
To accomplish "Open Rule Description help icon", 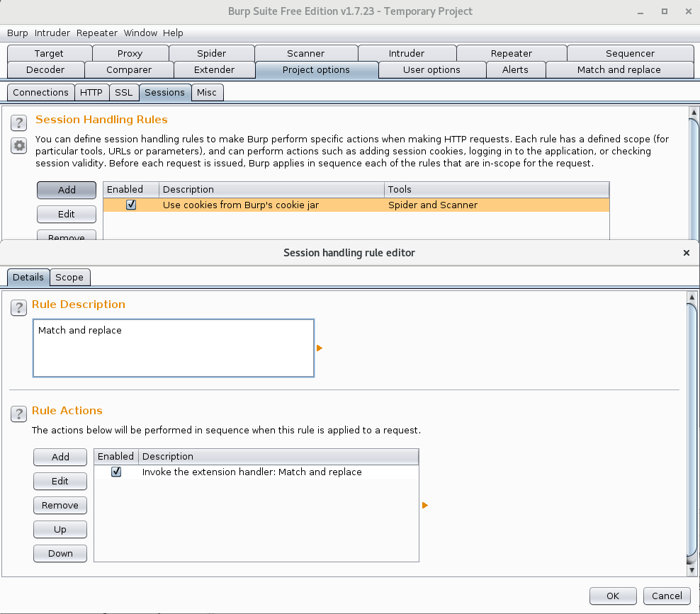I will point(18,307).
